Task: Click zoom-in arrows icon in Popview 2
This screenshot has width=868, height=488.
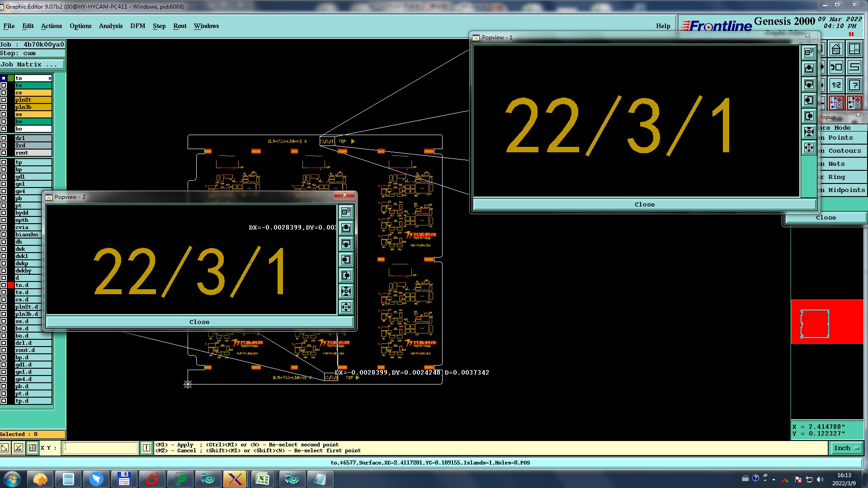Action: (x=346, y=291)
